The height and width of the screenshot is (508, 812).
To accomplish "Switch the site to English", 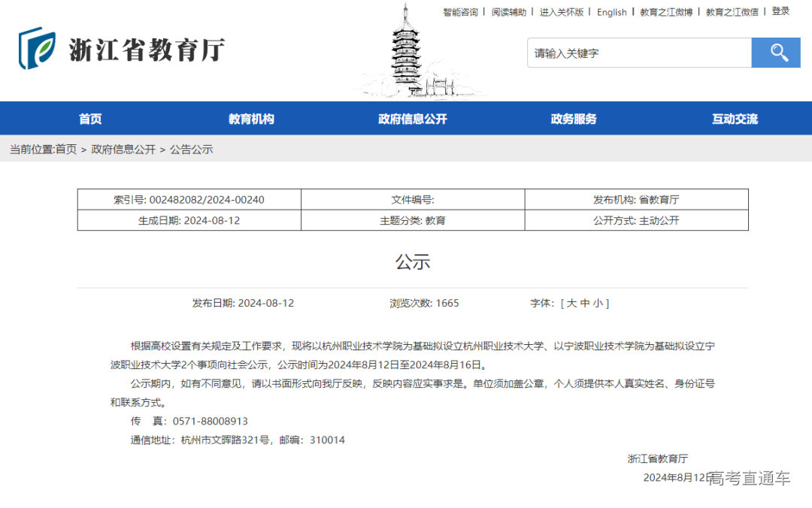I will 611,11.
